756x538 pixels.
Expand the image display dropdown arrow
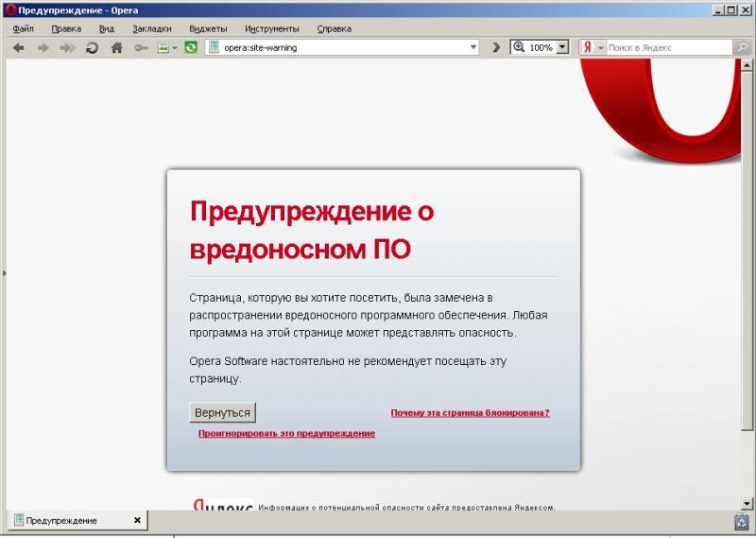175,48
